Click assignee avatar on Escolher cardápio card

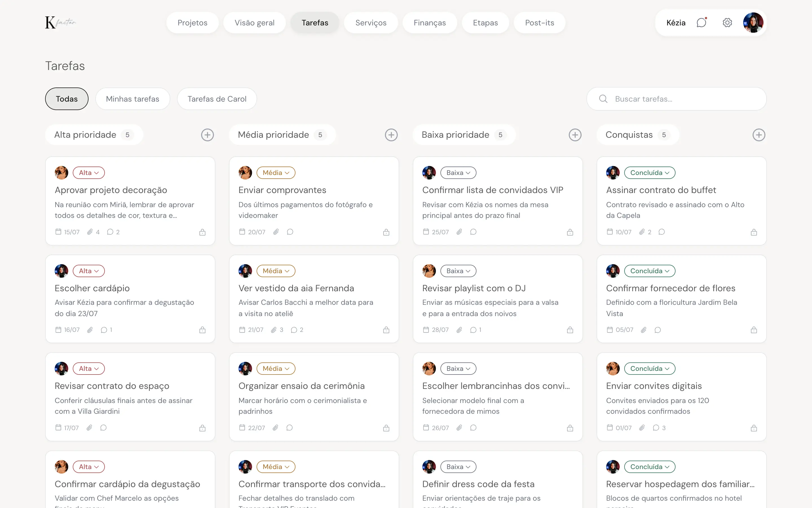61,271
